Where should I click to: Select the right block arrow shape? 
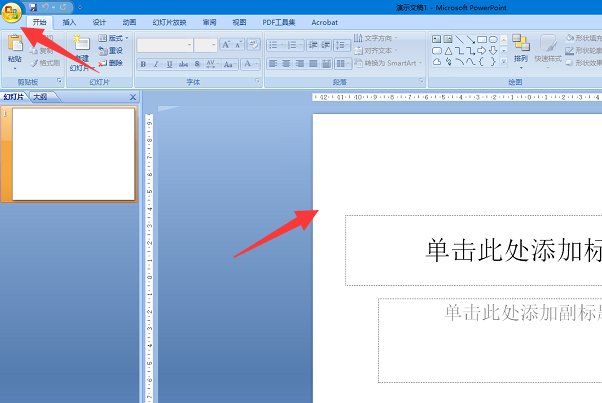[x=481, y=50]
